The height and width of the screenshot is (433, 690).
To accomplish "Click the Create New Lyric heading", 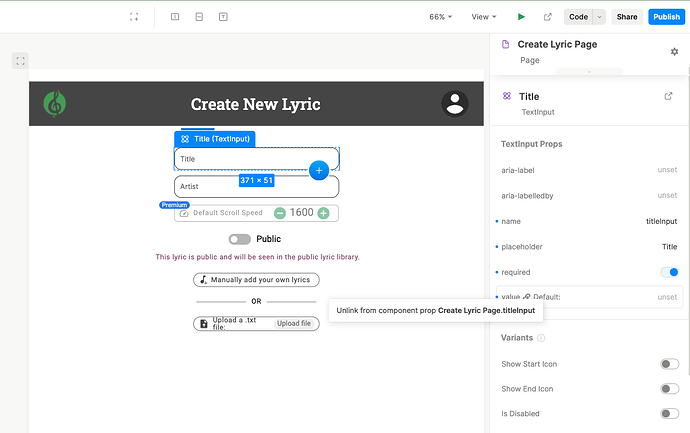I will [255, 104].
